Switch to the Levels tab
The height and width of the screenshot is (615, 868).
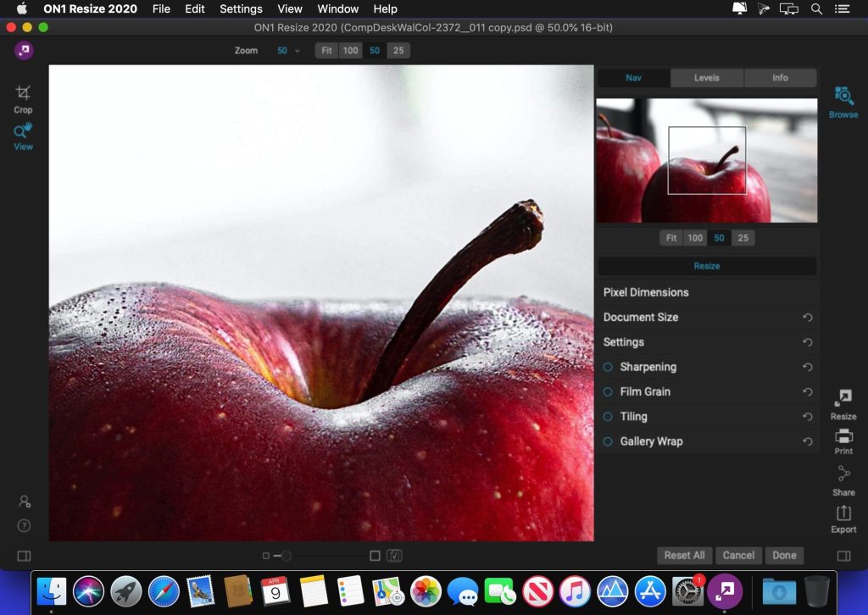705,77
